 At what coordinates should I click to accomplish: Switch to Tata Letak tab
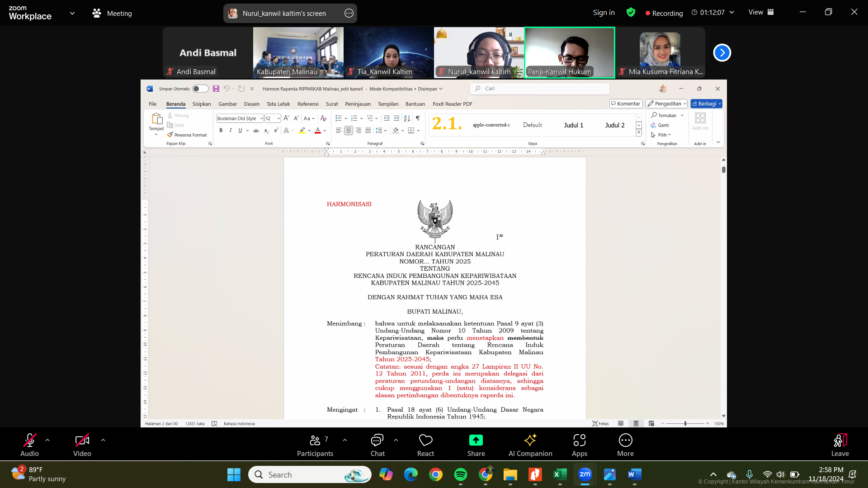pos(278,104)
